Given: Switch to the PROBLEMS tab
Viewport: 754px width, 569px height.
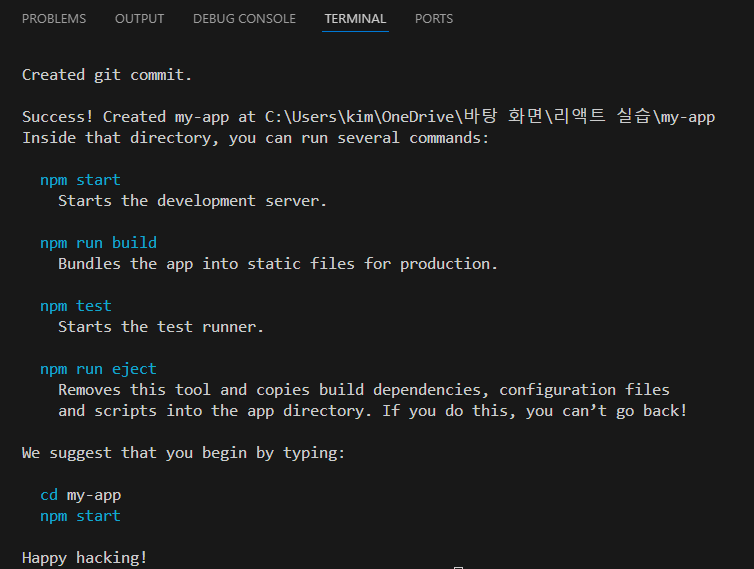Looking at the screenshot, I should pos(54,19).
